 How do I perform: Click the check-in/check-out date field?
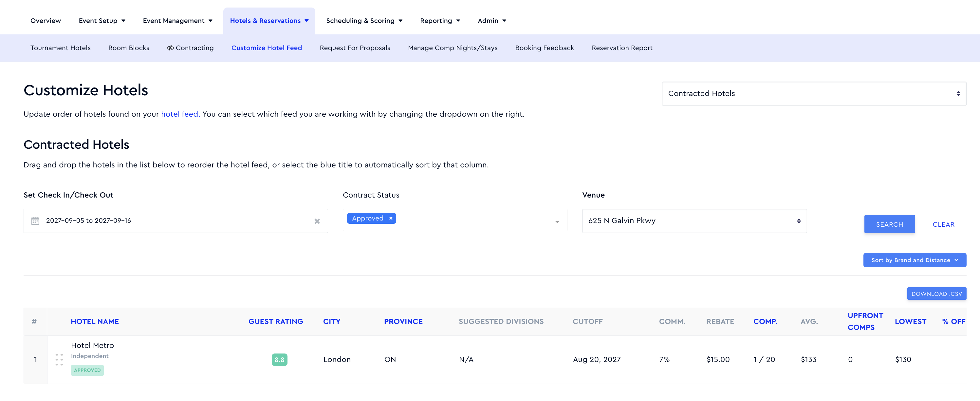tap(176, 221)
